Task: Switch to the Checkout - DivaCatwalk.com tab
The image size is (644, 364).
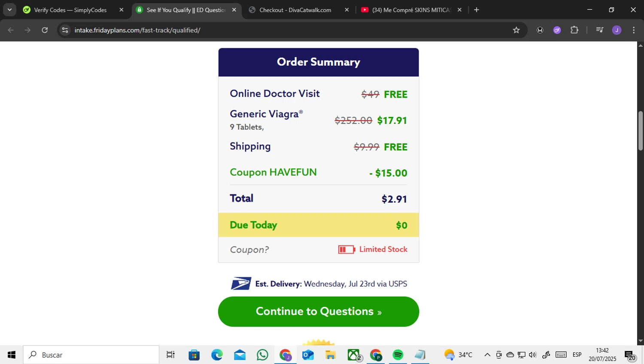Action: coord(295,10)
